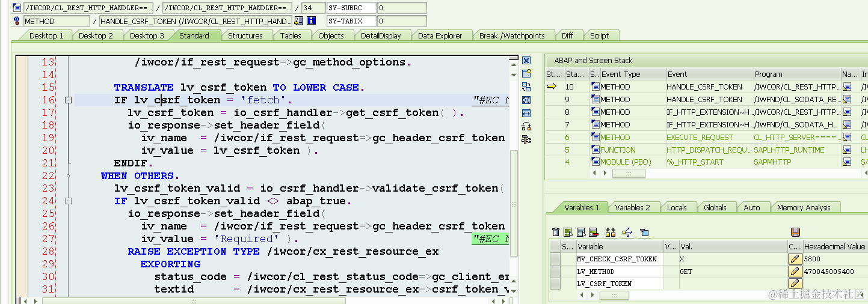Select the row selector for LV_METHOD
Image resolution: width=868 pixels, height=304 pixels.
555,272
